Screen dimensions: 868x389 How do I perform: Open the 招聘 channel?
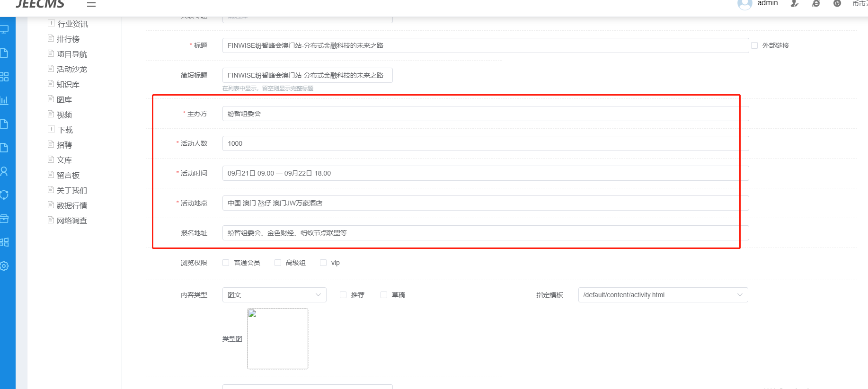pos(64,145)
